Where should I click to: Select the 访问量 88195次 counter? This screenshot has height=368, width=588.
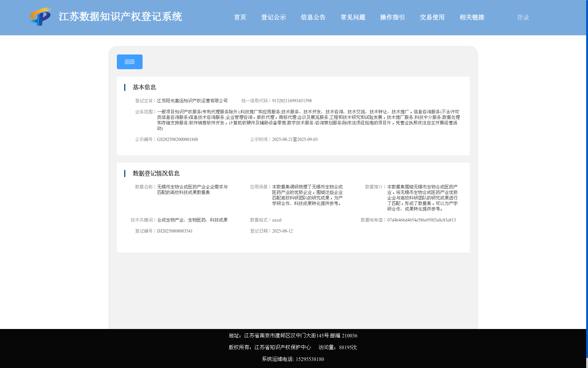click(338, 347)
